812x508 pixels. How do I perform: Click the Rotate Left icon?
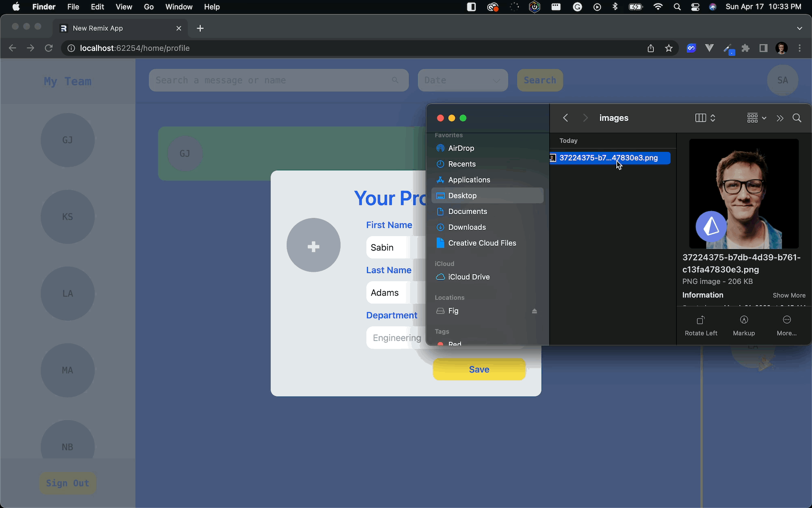point(700,320)
